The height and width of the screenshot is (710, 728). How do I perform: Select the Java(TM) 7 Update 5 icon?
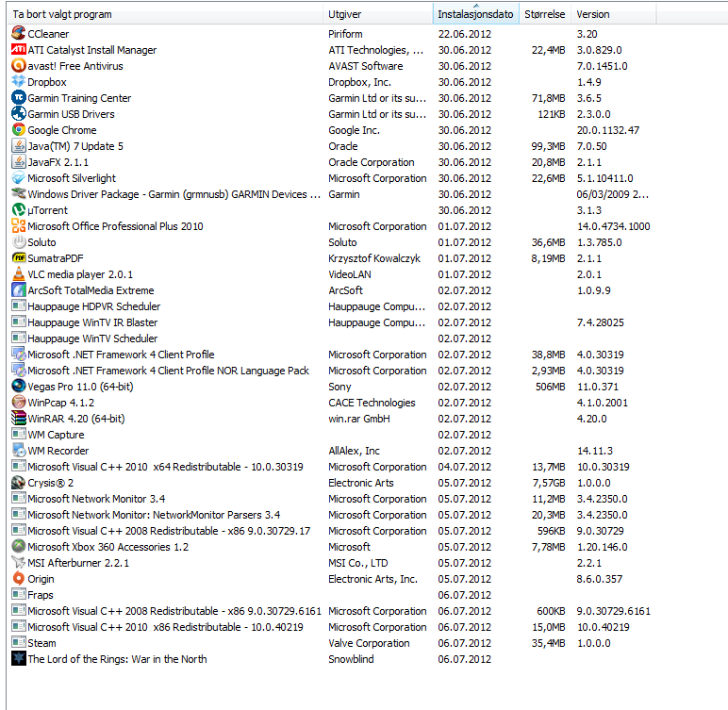point(19,145)
